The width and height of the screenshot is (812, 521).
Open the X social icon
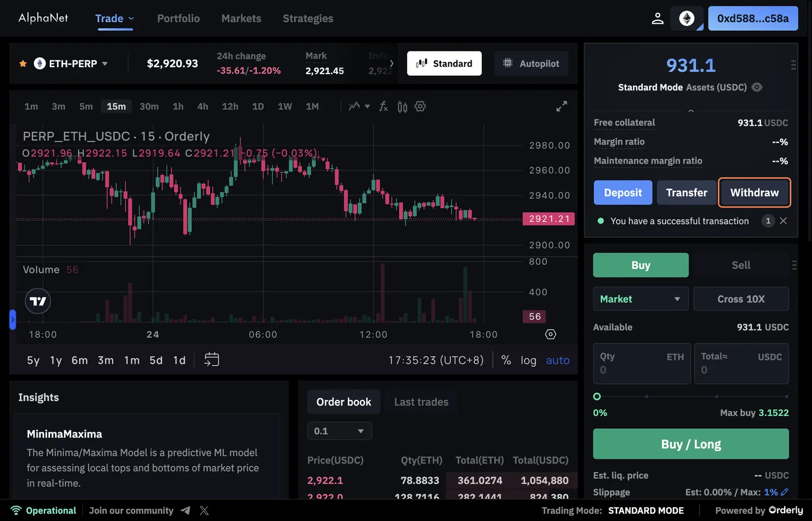(x=204, y=511)
